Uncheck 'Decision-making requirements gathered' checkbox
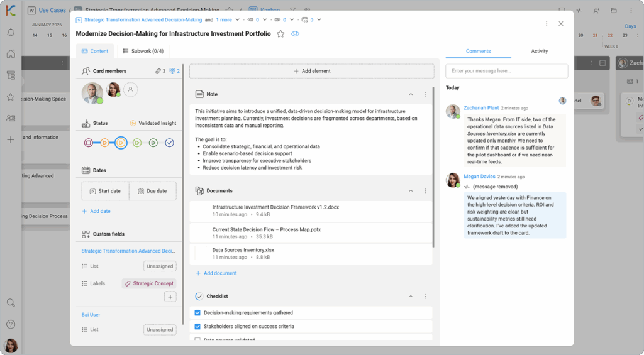Viewport: 644px width, 355px height. click(x=197, y=313)
